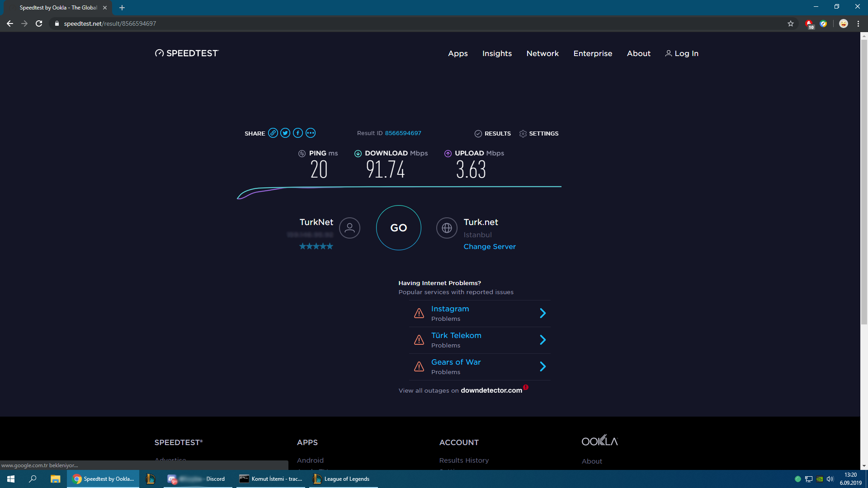
Task: Open Chrome three-dot menu
Action: click(858, 23)
